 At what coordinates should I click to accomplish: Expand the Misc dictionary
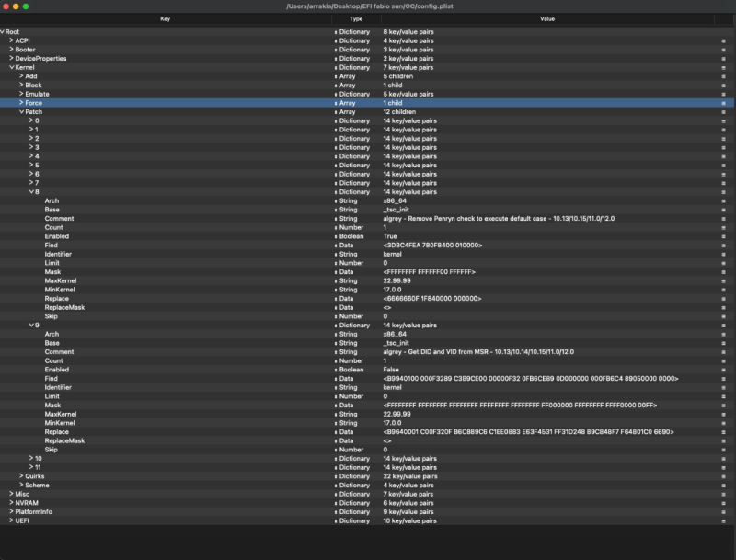pyautogui.click(x=11, y=494)
